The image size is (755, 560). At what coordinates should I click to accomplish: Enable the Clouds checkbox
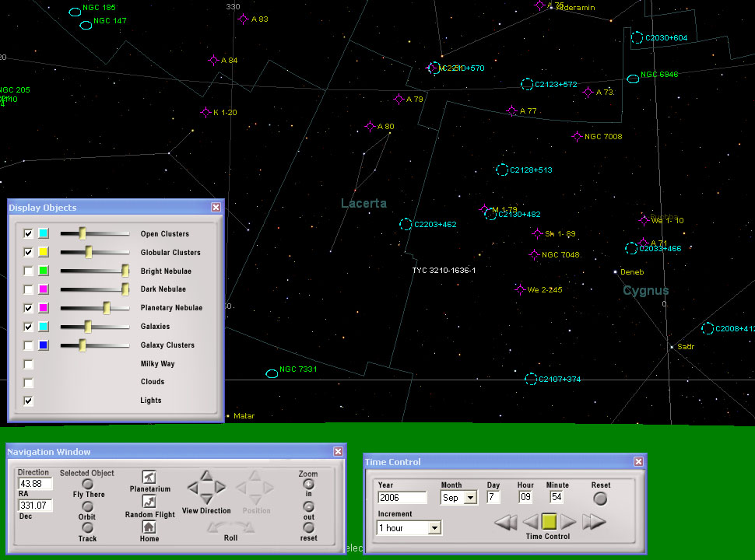[x=28, y=383]
